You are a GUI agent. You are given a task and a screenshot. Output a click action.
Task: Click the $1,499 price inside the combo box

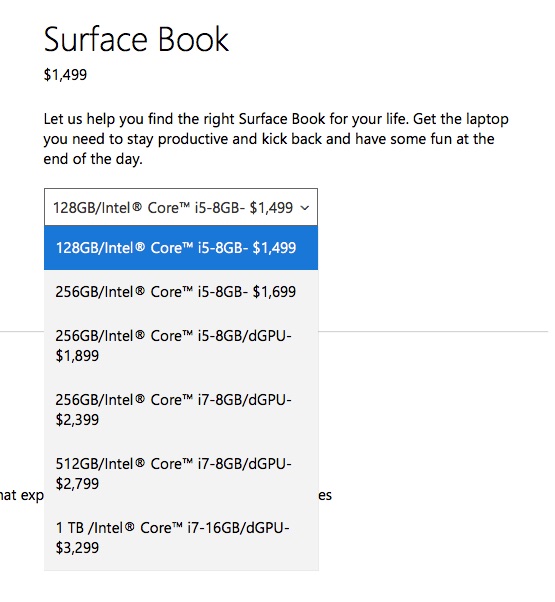coord(271,208)
